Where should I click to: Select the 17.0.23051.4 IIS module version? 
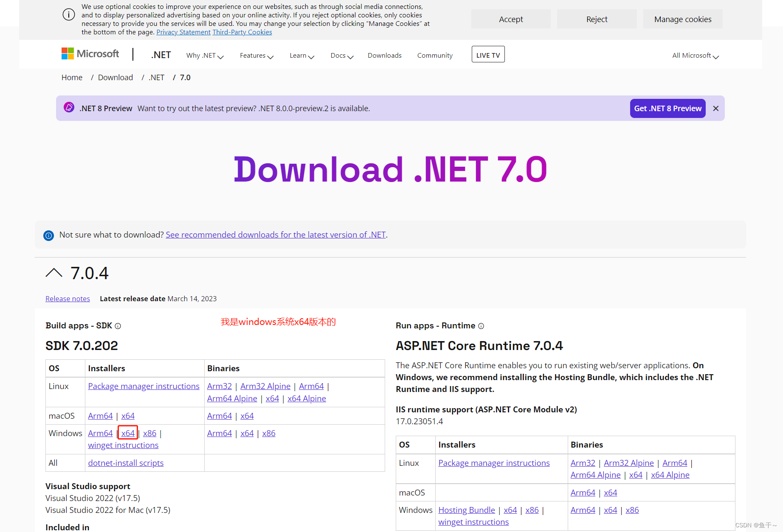(420, 421)
